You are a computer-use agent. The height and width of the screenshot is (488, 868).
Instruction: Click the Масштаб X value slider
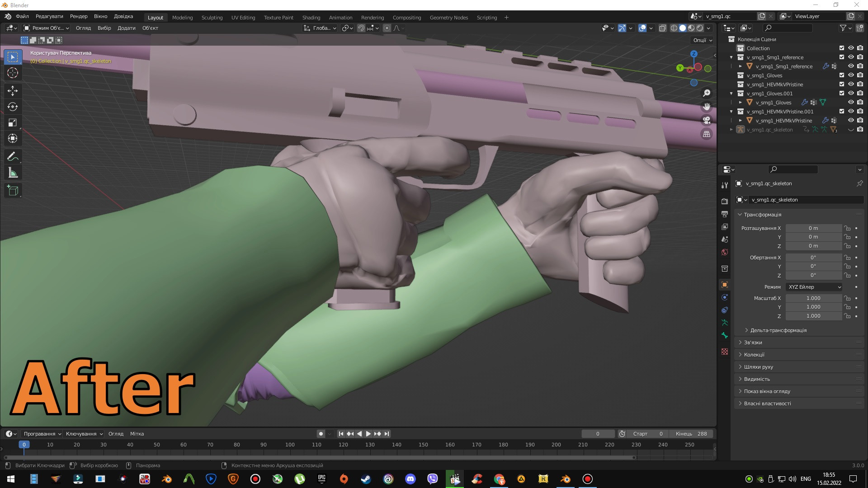click(x=814, y=298)
